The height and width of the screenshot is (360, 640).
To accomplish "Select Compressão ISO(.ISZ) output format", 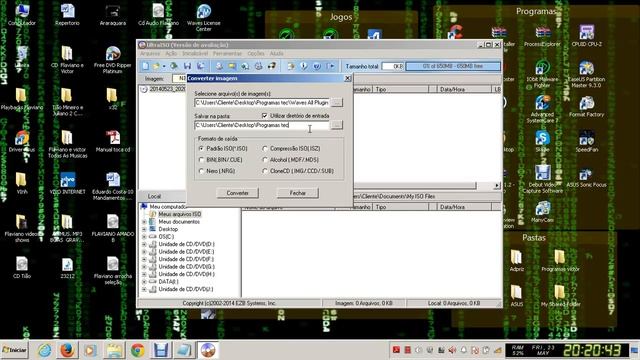I will [x=265, y=149].
